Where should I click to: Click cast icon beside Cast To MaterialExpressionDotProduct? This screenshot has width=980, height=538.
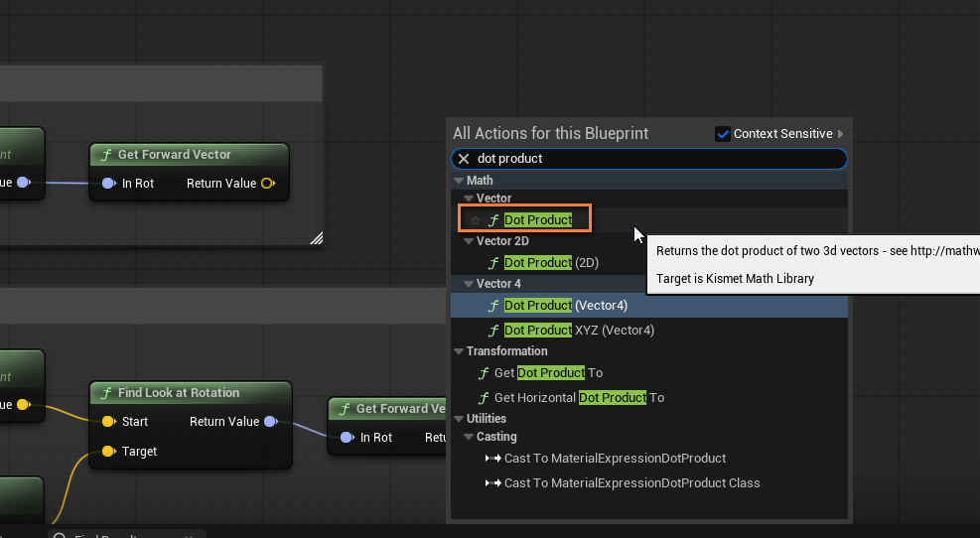pos(493,458)
